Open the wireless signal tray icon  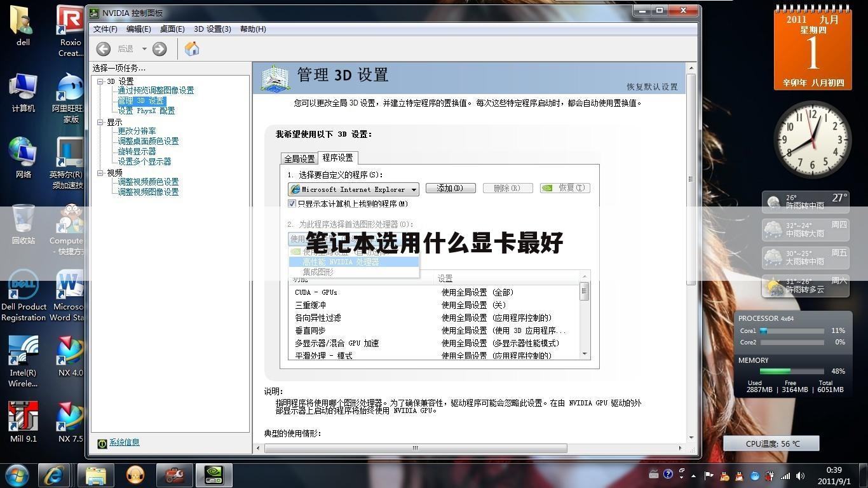(785, 475)
